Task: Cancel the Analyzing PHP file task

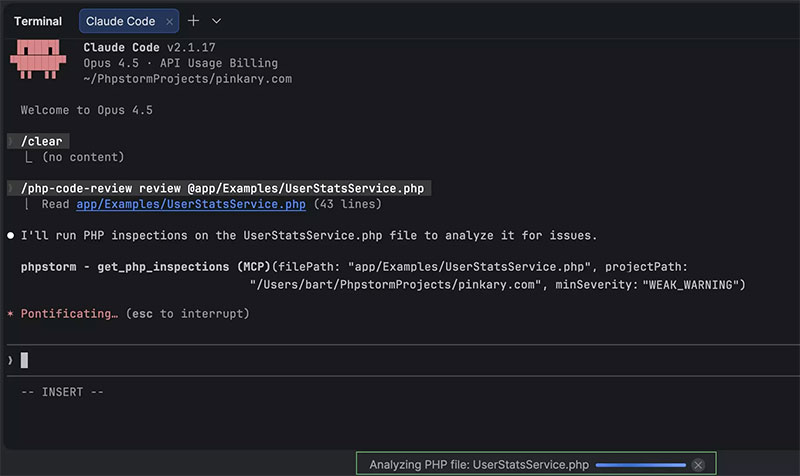Action: (698, 465)
